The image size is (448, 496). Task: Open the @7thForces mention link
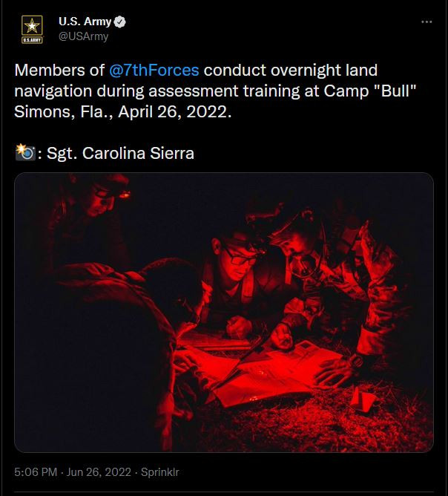coord(154,71)
